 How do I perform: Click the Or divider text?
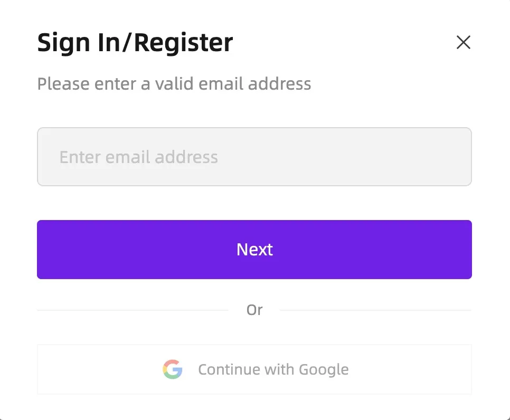255,310
